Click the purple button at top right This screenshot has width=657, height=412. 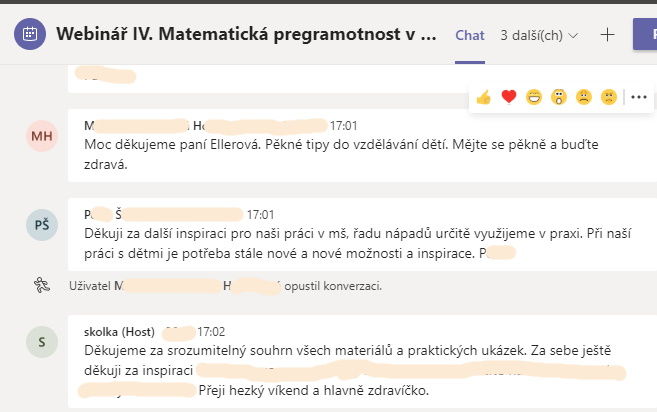click(645, 34)
